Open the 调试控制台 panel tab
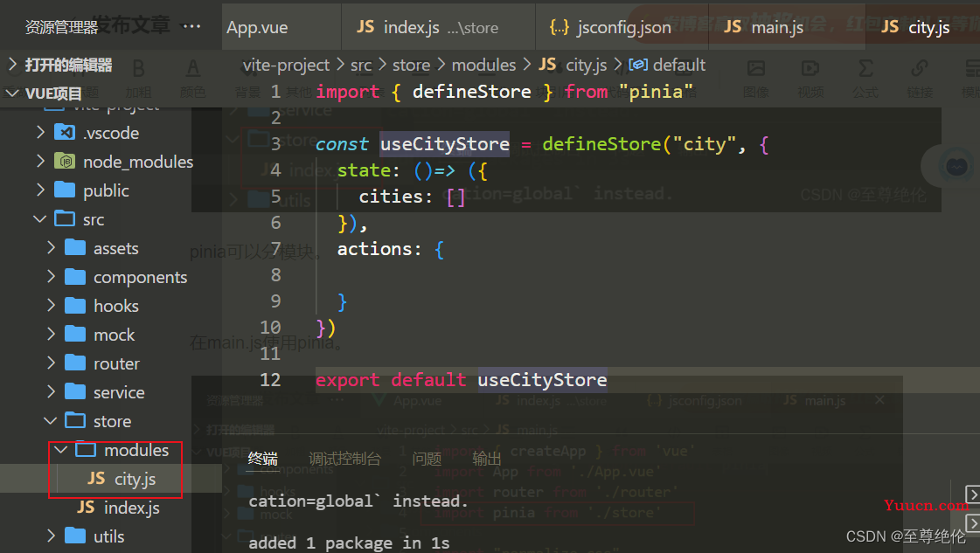The width and height of the screenshot is (980, 553). pos(344,460)
